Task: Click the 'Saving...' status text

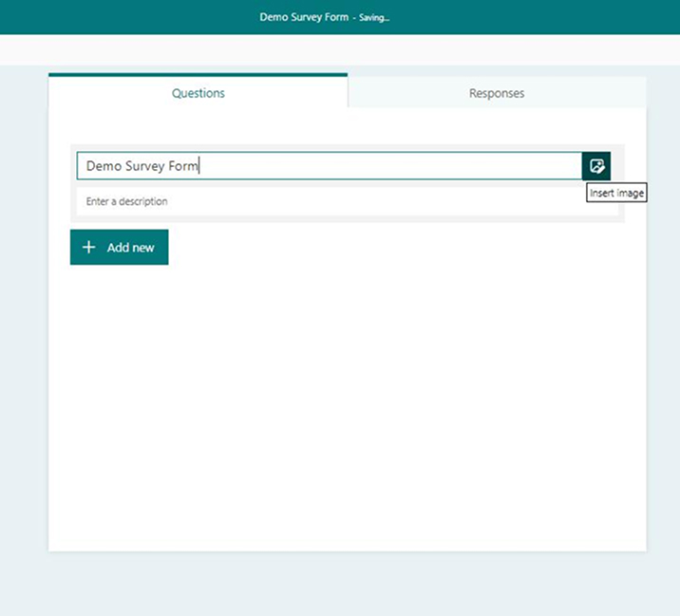Action: pyautogui.click(x=374, y=18)
